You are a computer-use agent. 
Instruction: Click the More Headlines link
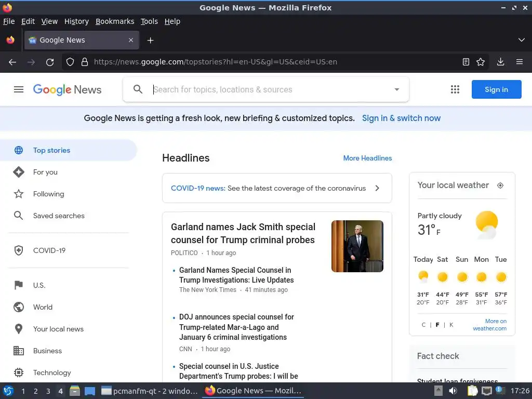367,158
